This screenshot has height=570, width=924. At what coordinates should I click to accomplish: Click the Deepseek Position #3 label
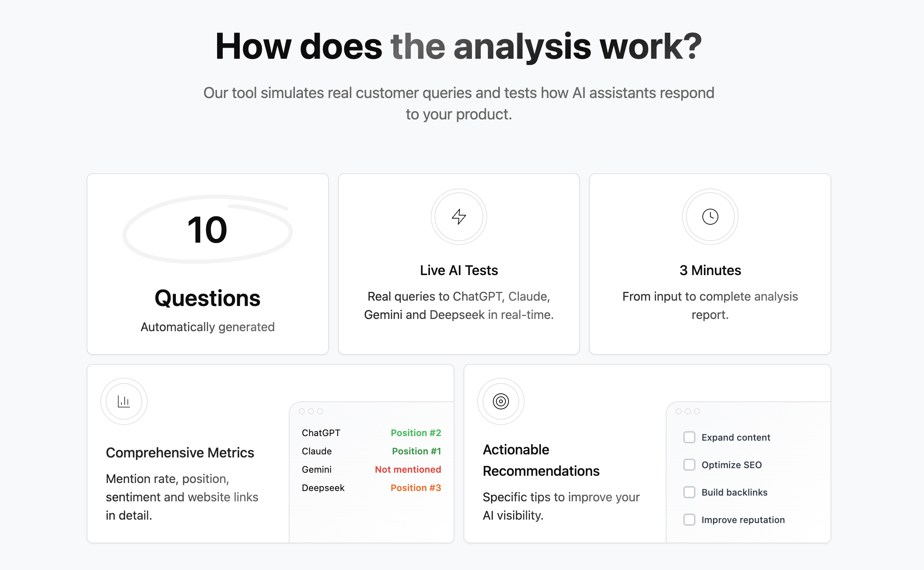click(x=416, y=488)
